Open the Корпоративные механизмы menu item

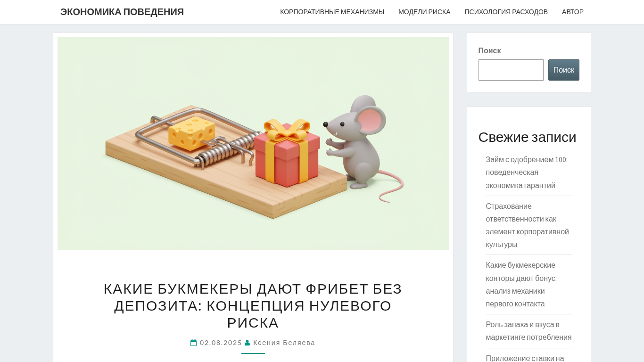point(332,12)
